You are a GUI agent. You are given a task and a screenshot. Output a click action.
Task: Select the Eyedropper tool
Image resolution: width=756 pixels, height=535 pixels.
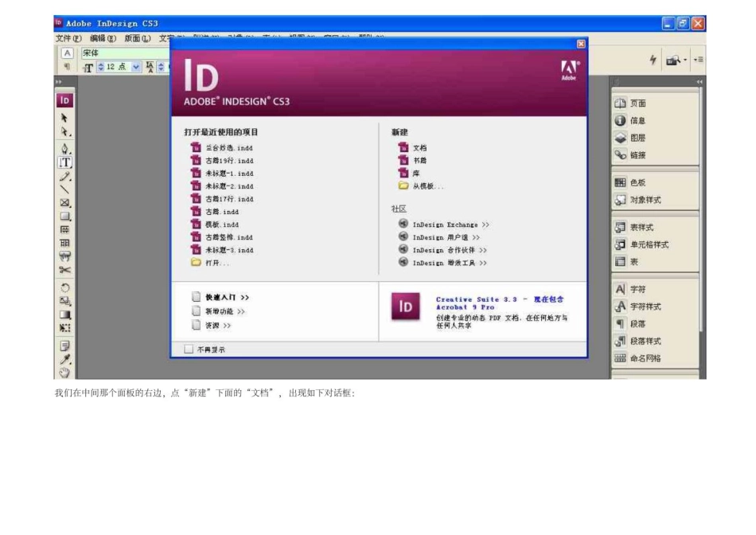click(65, 359)
